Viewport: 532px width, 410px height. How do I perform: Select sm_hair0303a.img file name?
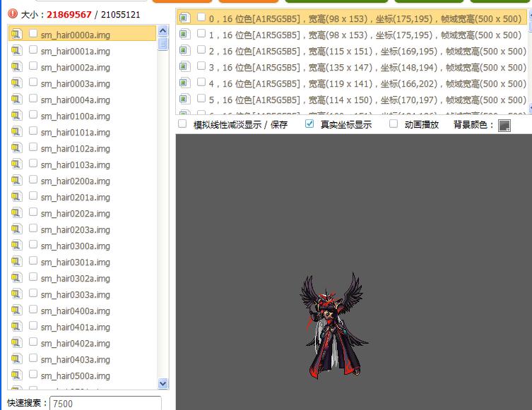(76, 295)
